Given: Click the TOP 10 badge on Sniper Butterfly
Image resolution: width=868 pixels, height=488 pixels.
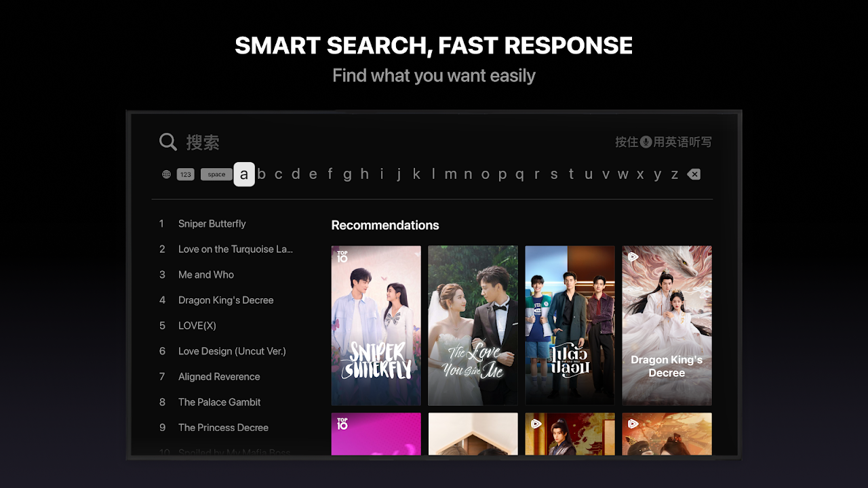Looking at the screenshot, I should (x=342, y=257).
